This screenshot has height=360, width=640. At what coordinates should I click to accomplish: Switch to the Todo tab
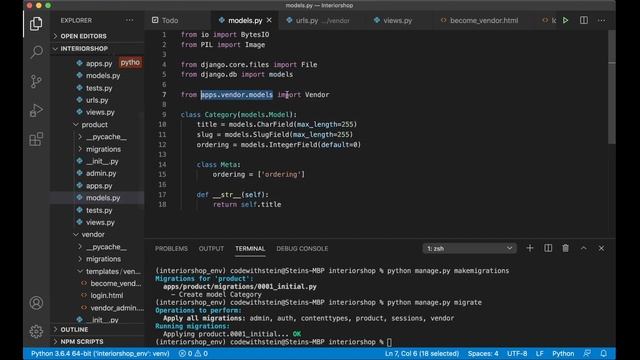coord(165,20)
